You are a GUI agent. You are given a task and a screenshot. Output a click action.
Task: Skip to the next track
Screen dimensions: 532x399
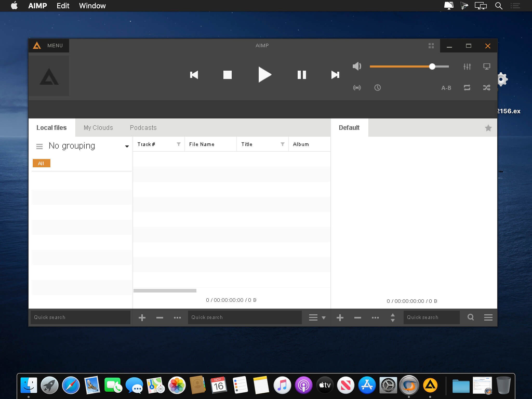pos(335,75)
